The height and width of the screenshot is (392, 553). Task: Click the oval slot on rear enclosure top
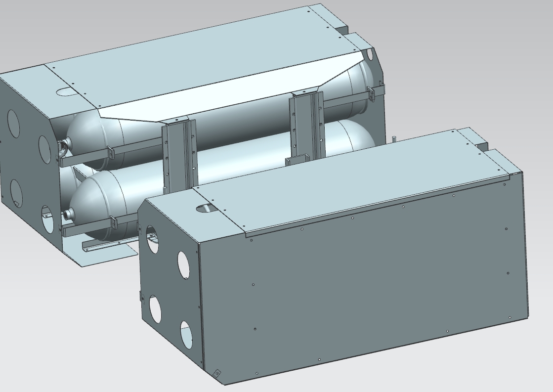coord(64,91)
